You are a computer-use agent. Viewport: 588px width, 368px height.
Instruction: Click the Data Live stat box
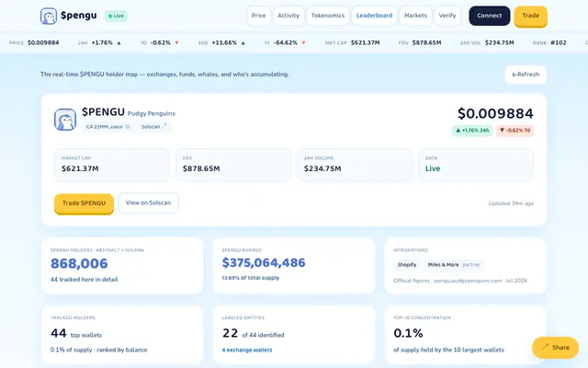point(476,166)
